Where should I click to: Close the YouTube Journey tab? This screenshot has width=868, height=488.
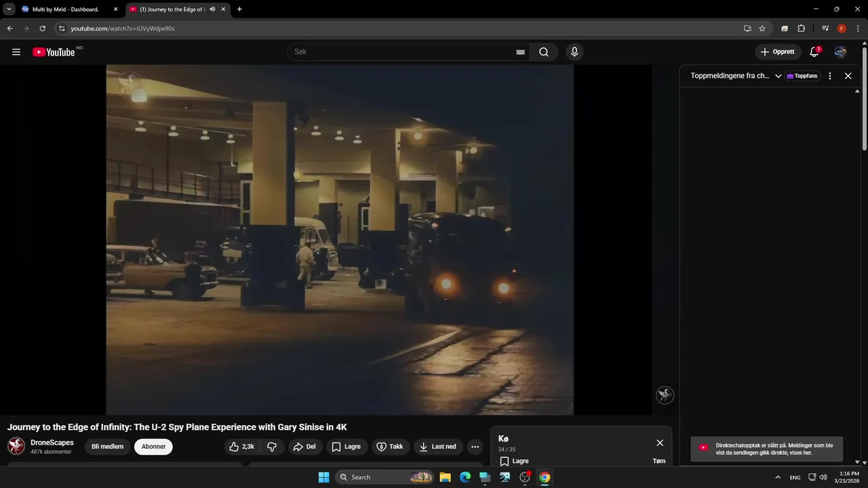pos(223,9)
